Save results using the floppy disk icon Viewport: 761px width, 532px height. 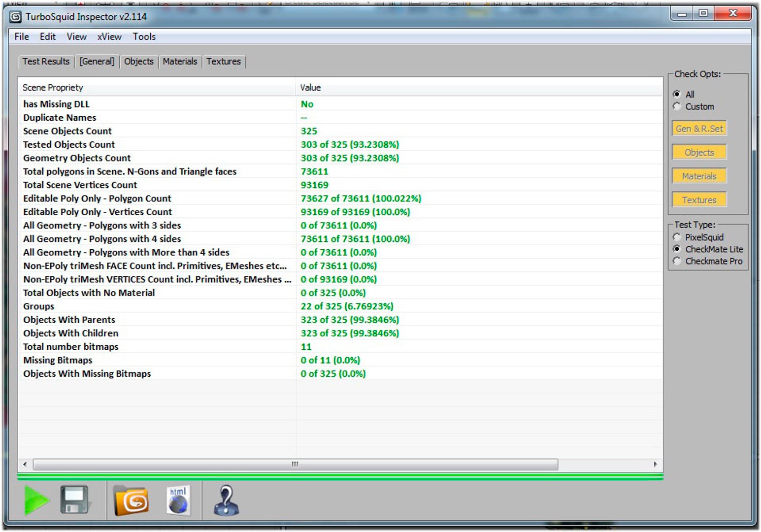point(74,500)
